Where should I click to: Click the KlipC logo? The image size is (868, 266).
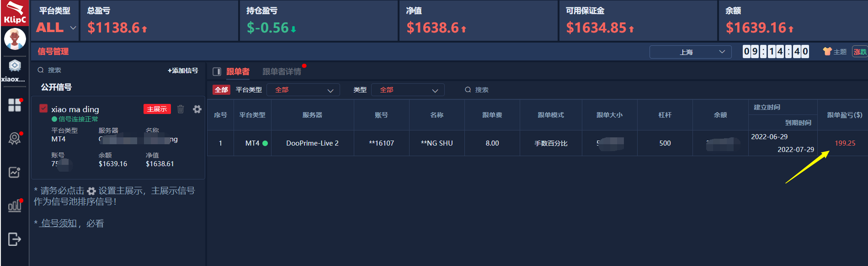click(x=15, y=12)
